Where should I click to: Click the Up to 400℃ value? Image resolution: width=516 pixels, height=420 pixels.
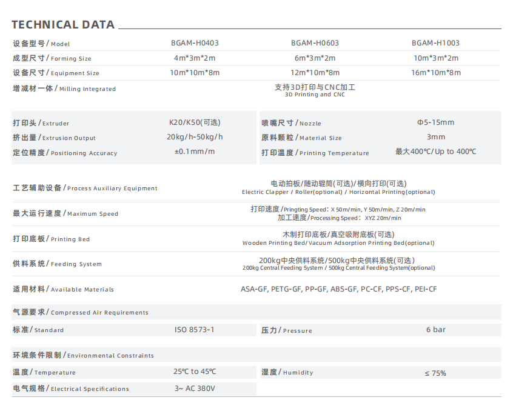pyautogui.click(x=436, y=152)
